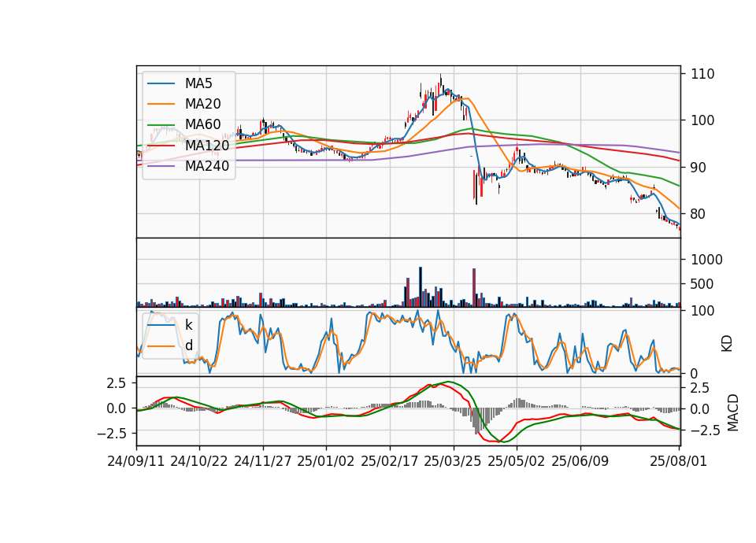Click the purple MA240 legend line swatch
This screenshot has width=756, height=543.
(161, 167)
